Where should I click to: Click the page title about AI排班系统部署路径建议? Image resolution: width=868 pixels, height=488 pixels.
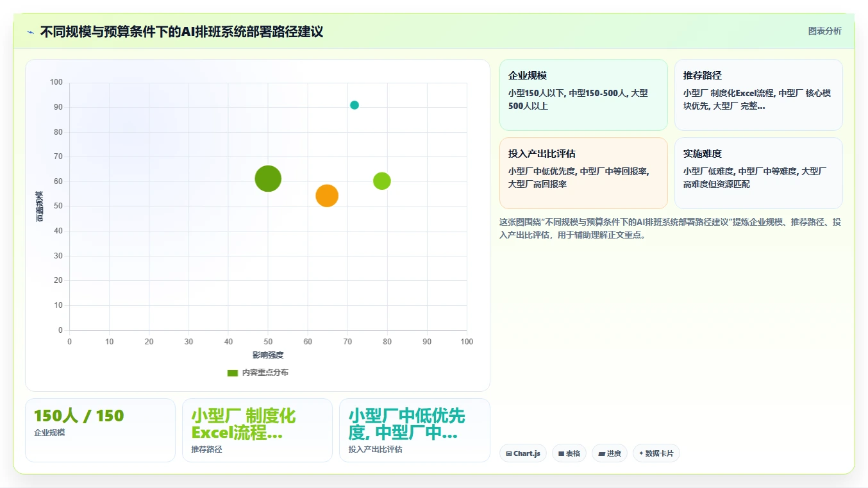coord(181,31)
